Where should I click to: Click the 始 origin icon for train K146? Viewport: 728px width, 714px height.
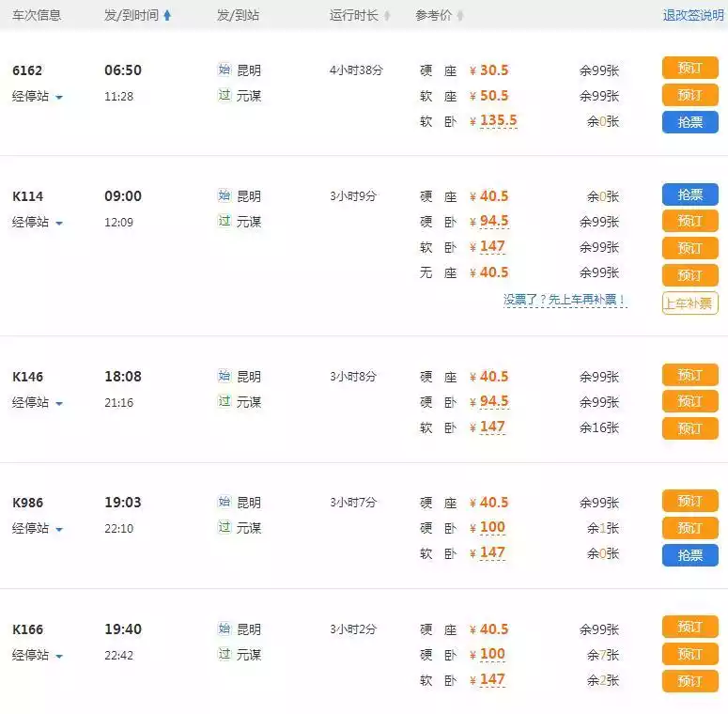coord(225,377)
